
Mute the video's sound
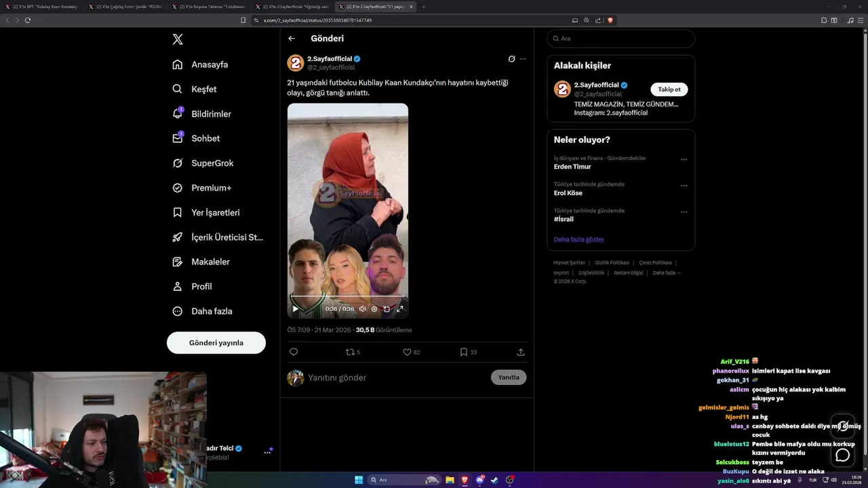coord(362,309)
